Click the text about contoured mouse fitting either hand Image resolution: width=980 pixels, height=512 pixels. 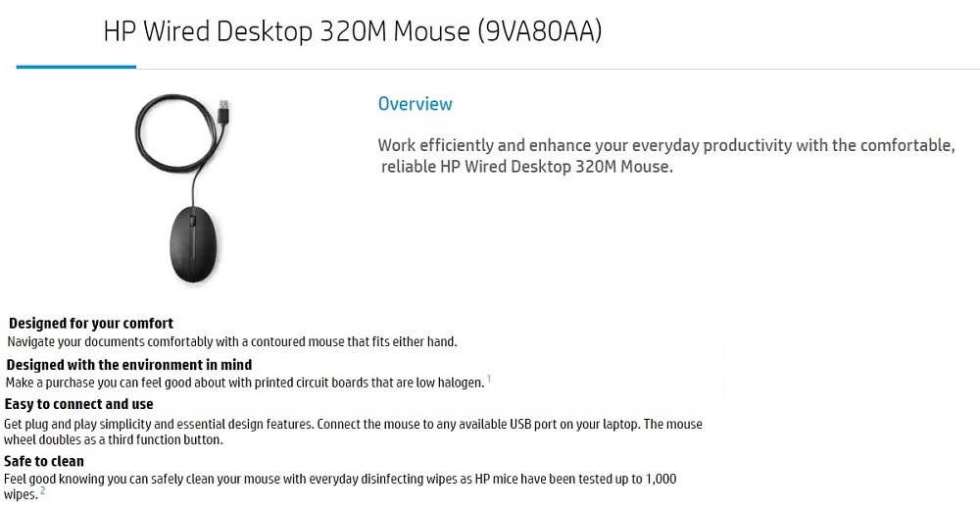(x=232, y=341)
